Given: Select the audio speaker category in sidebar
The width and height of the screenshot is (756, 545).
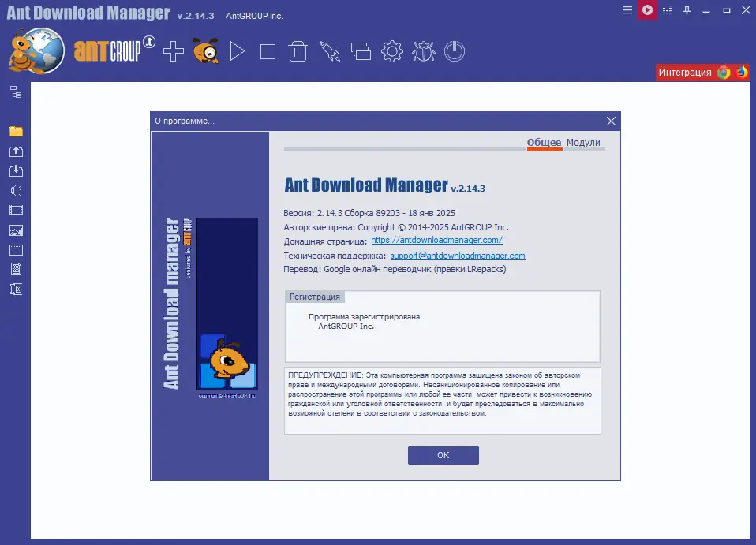Looking at the screenshot, I should tap(16, 190).
